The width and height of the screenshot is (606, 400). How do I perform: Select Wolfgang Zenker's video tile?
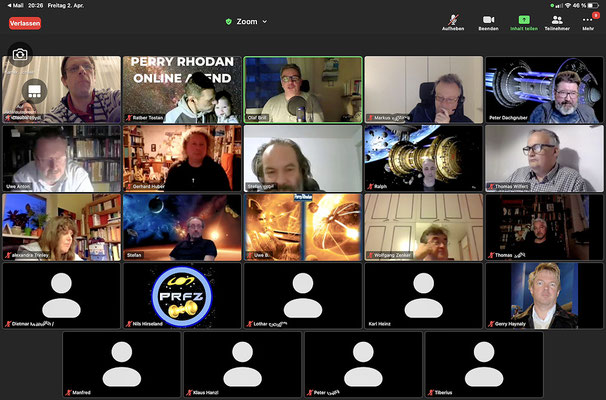coord(424,227)
